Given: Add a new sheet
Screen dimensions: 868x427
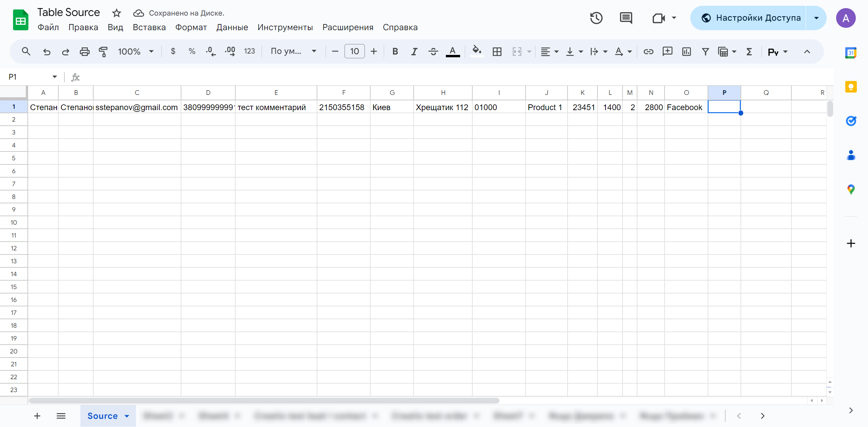Looking at the screenshot, I should [x=37, y=416].
